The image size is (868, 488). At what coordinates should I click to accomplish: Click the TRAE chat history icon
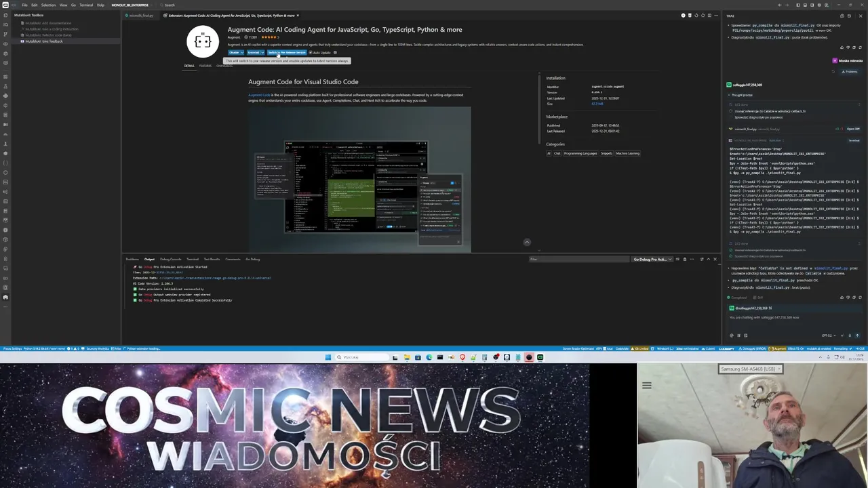[x=849, y=16]
